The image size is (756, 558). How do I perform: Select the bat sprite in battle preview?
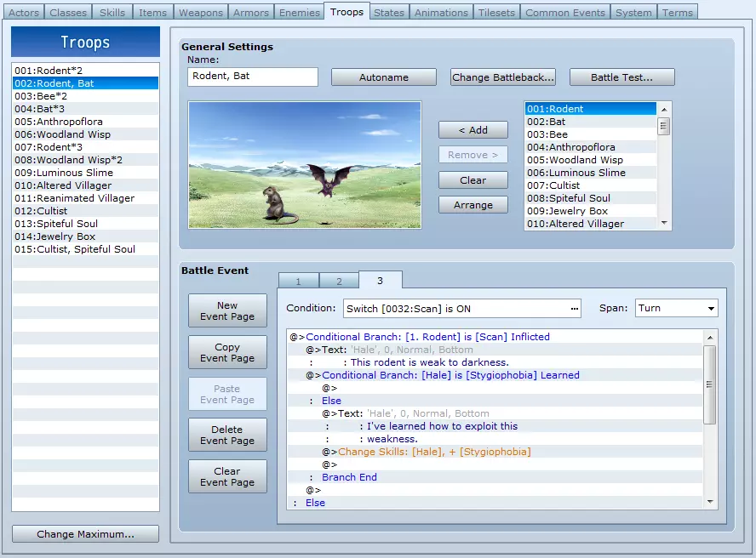[x=329, y=179]
